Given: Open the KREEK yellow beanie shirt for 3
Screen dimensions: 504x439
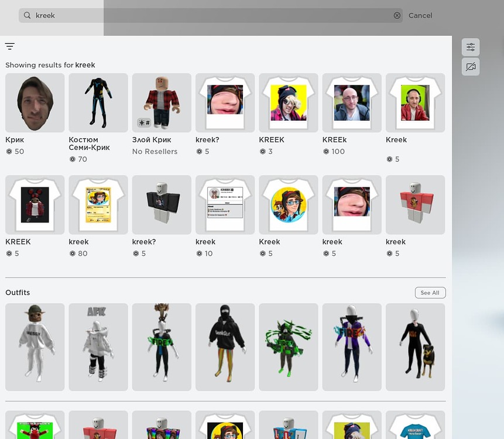Looking at the screenshot, I should (288, 102).
